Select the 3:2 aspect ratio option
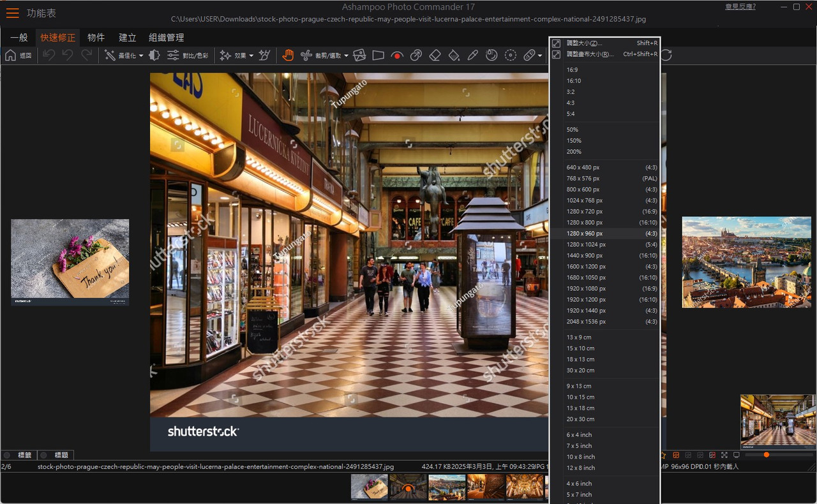The height and width of the screenshot is (504, 817). point(604,92)
